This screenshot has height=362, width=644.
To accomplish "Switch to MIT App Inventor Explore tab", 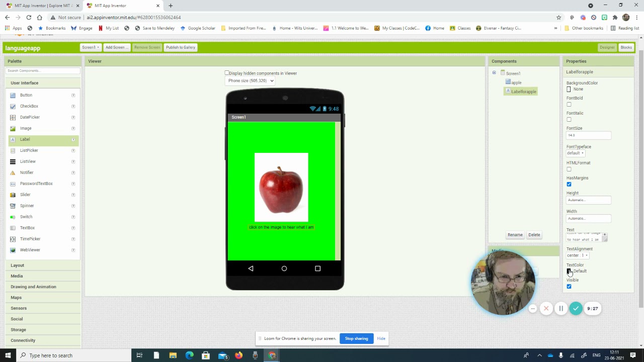I will pos(42,6).
